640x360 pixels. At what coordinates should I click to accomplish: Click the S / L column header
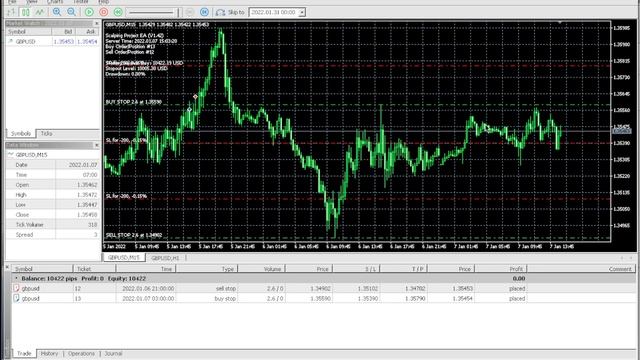(356, 269)
